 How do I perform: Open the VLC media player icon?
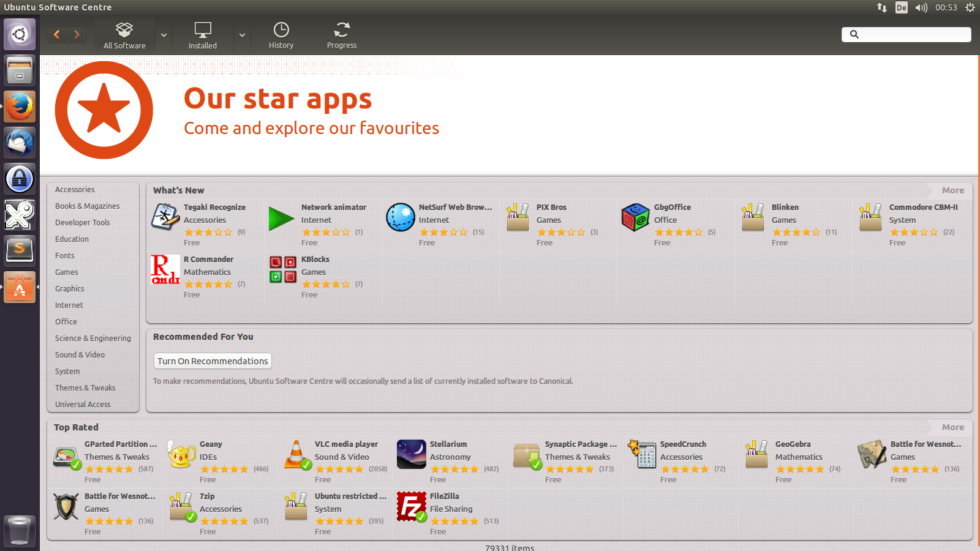tap(296, 454)
